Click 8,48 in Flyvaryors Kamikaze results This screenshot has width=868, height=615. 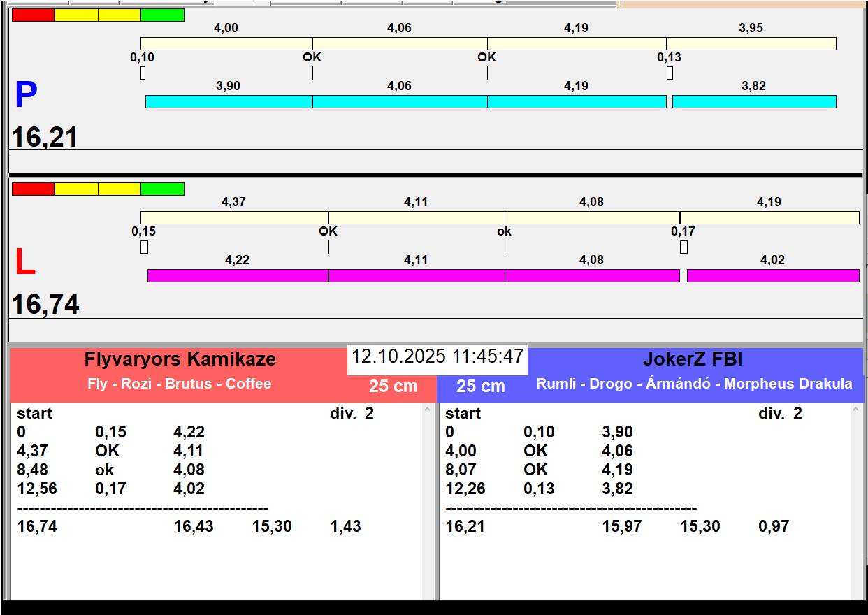tap(32, 470)
